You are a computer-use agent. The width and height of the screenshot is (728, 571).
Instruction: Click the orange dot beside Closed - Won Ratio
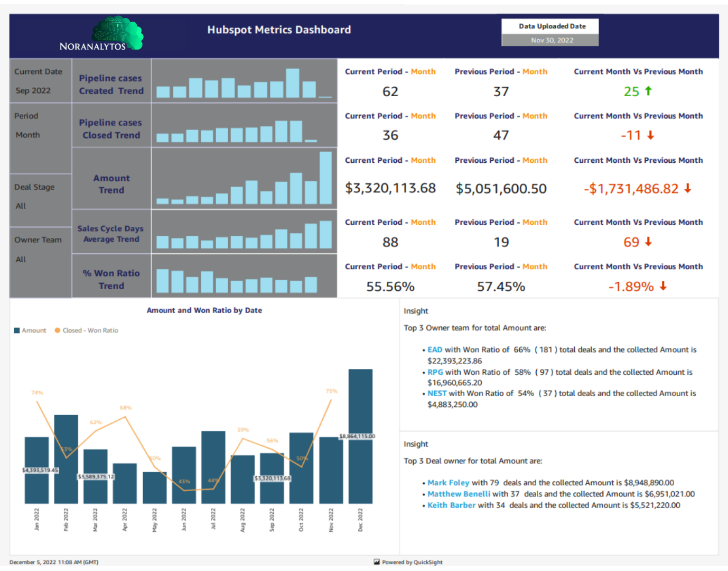tap(57, 330)
